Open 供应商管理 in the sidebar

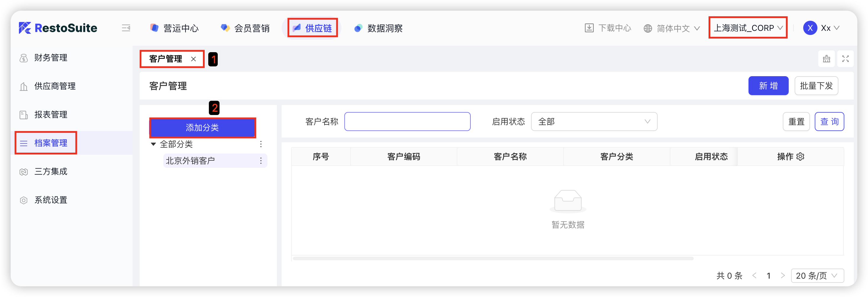[55, 86]
